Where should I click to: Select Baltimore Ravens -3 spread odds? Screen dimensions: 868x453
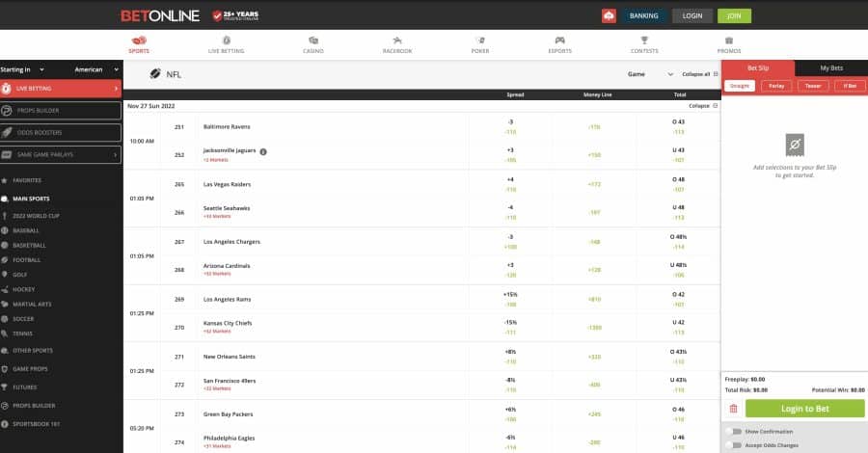tap(510, 126)
